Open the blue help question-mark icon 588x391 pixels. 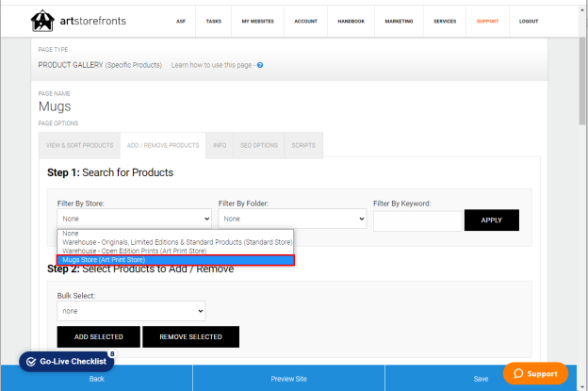[260, 65]
